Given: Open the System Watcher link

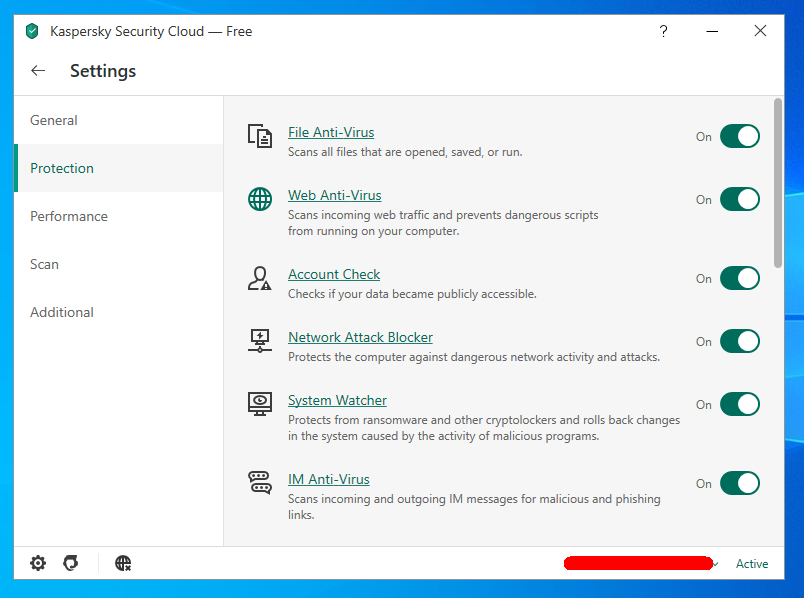Looking at the screenshot, I should pyautogui.click(x=337, y=401).
